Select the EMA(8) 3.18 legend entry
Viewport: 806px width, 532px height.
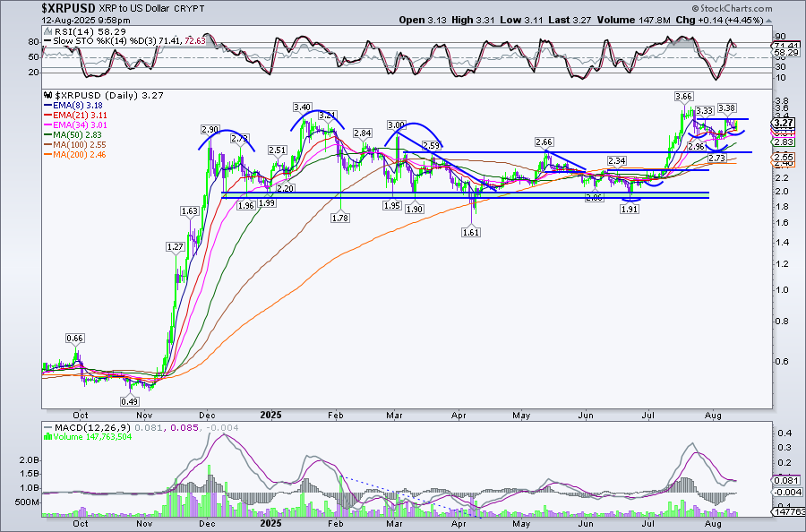point(73,106)
